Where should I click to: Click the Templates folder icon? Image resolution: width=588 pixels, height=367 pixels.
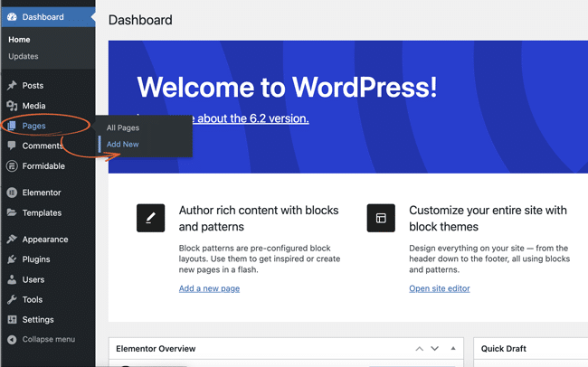12,212
